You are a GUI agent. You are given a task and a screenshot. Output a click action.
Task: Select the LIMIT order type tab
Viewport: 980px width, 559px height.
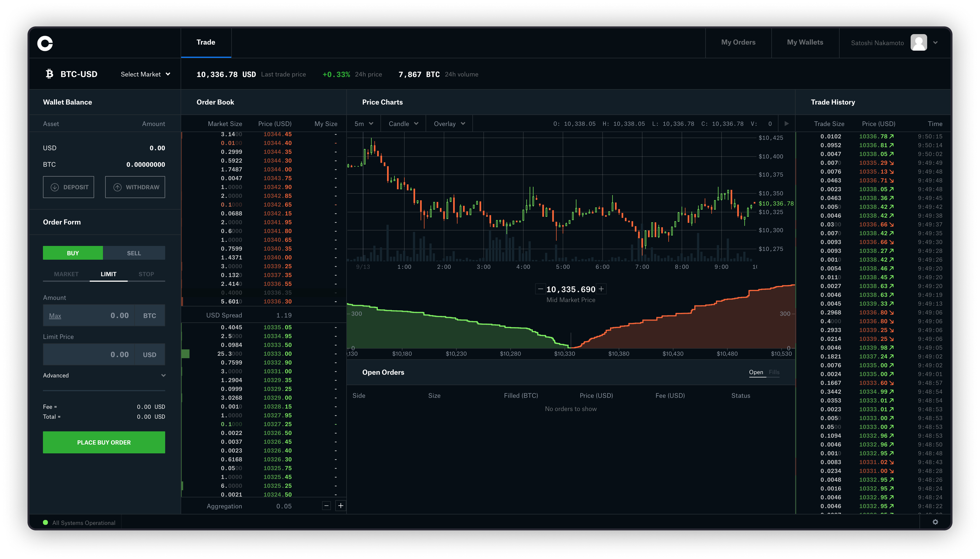[x=108, y=274]
